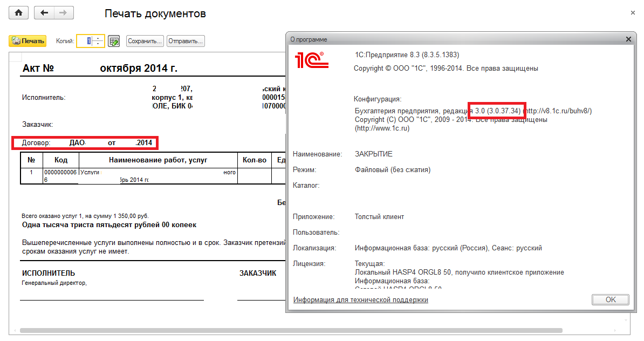The width and height of the screenshot is (644, 341).
Task: Click the Услуги cell in the table
Action: (x=158, y=176)
